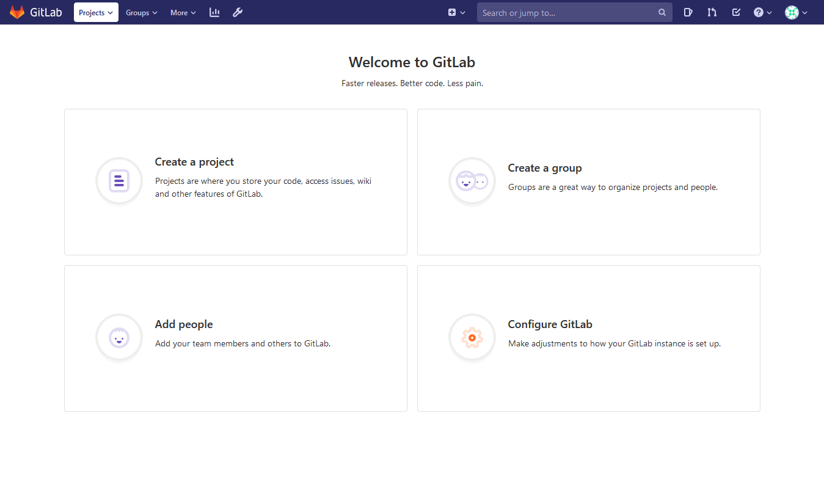Open the Analytics bar chart icon

pos(214,12)
